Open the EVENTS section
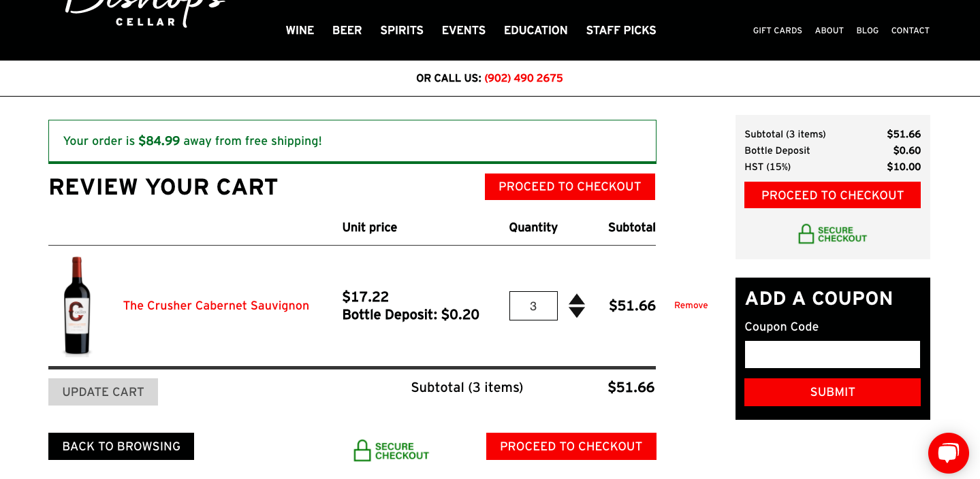The height and width of the screenshot is (479, 980). (x=463, y=30)
